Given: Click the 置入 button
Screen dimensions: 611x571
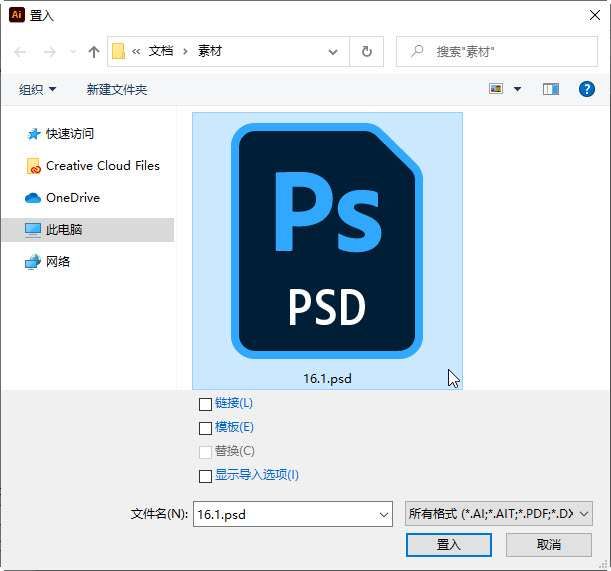Looking at the screenshot, I should (449, 544).
